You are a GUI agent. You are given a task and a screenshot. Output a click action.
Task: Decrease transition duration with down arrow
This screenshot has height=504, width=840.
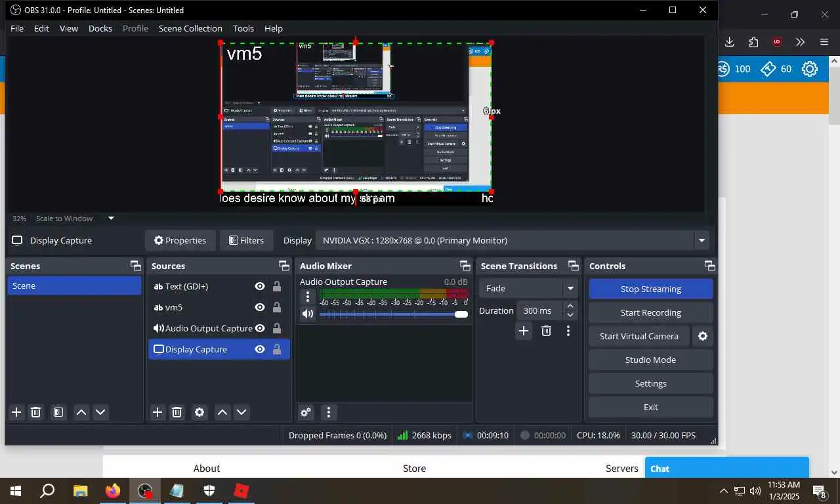click(x=570, y=315)
